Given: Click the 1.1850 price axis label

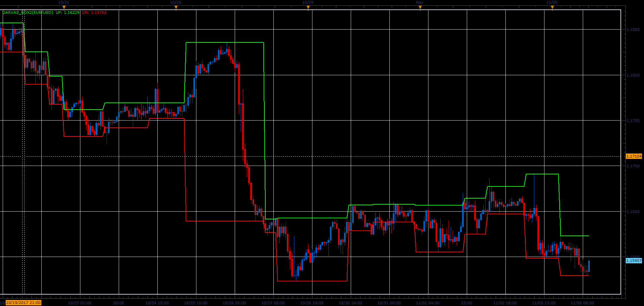Looking at the screenshot, I should (x=633, y=30).
